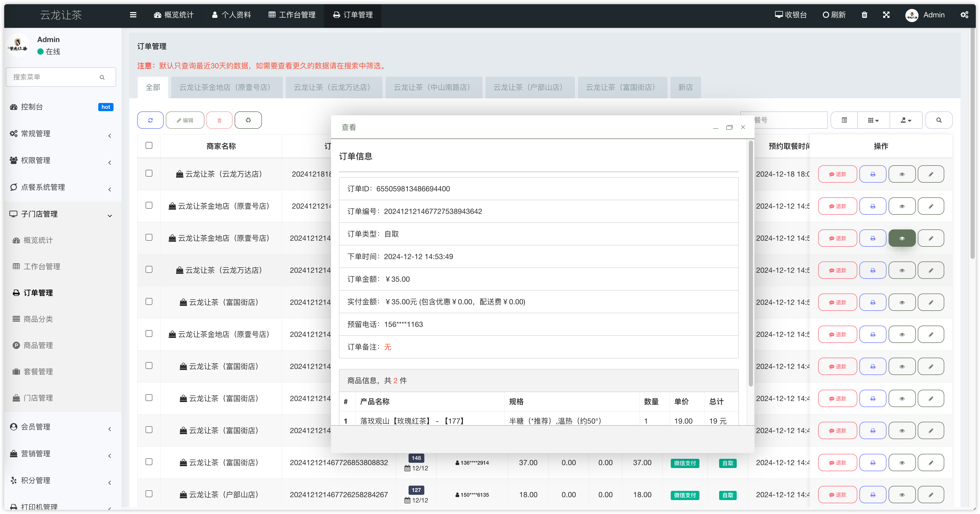Click the Admin avatar in top bar
The image size is (980, 514).
pyautogui.click(x=911, y=15)
